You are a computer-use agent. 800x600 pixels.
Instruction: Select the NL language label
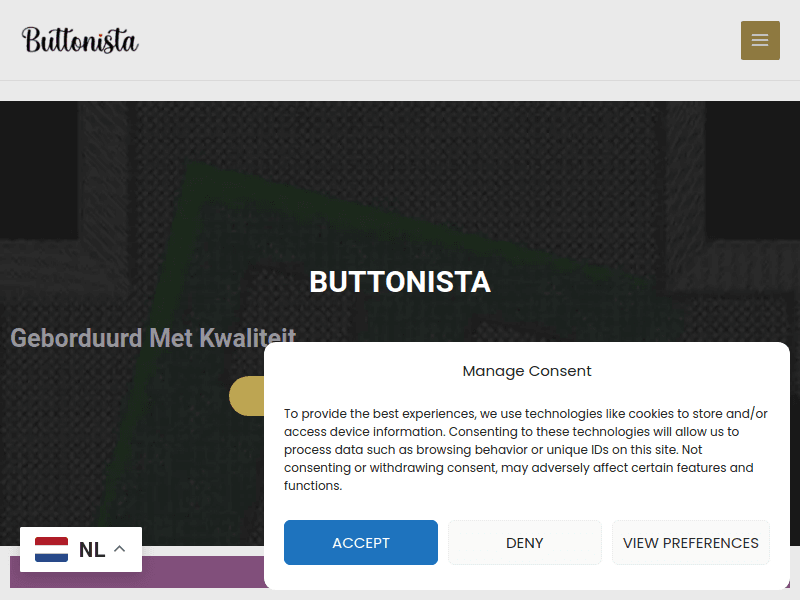coord(91,549)
